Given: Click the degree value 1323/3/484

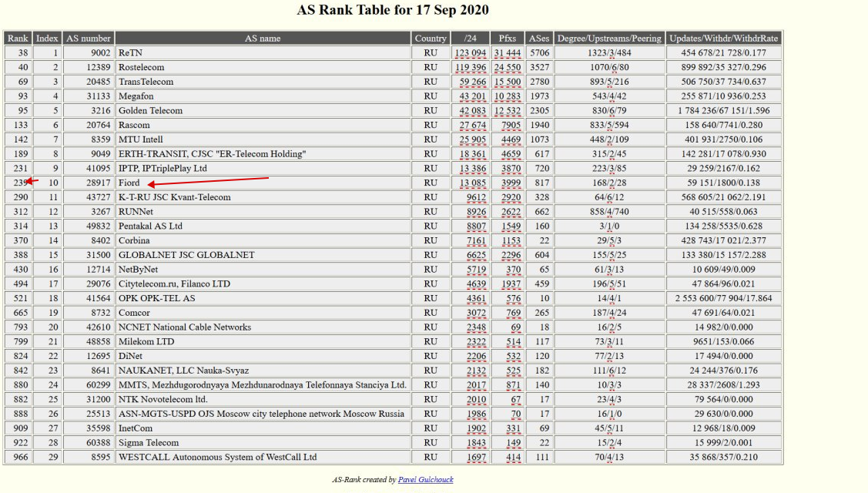Looking at the screenshot, I should [609, 53].
